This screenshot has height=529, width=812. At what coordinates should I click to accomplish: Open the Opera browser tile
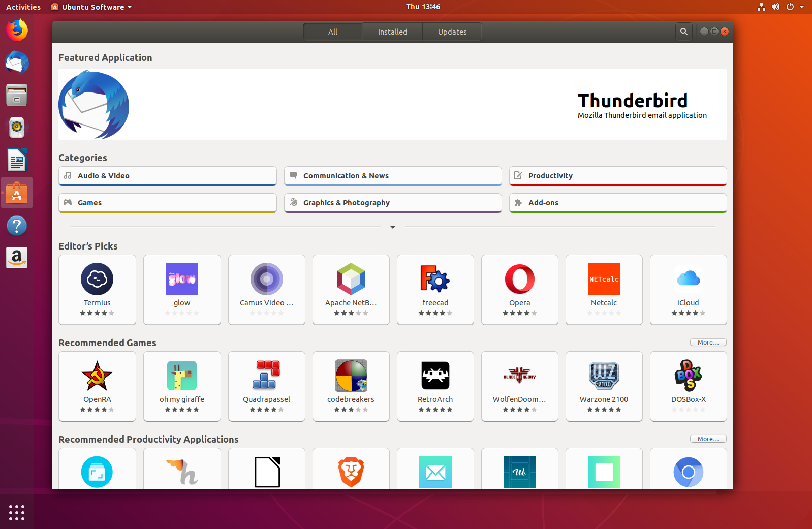pyautogui.click(x=520, y=290)
